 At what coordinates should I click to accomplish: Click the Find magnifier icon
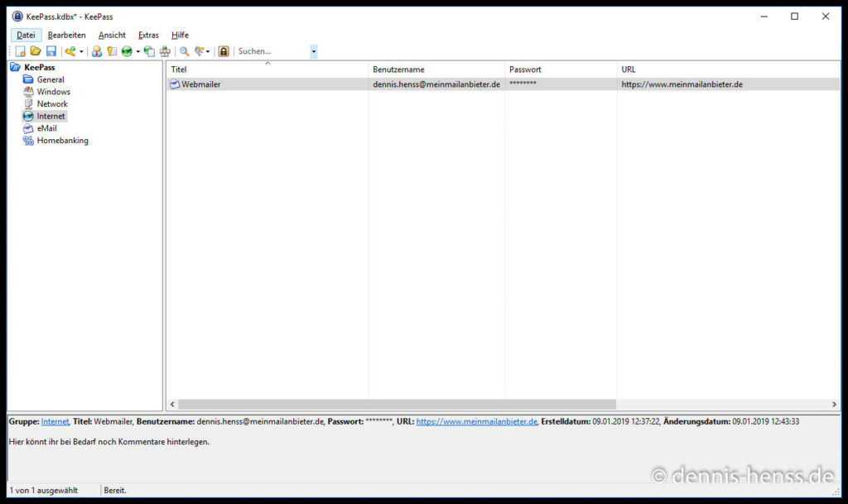pos(185,51)
